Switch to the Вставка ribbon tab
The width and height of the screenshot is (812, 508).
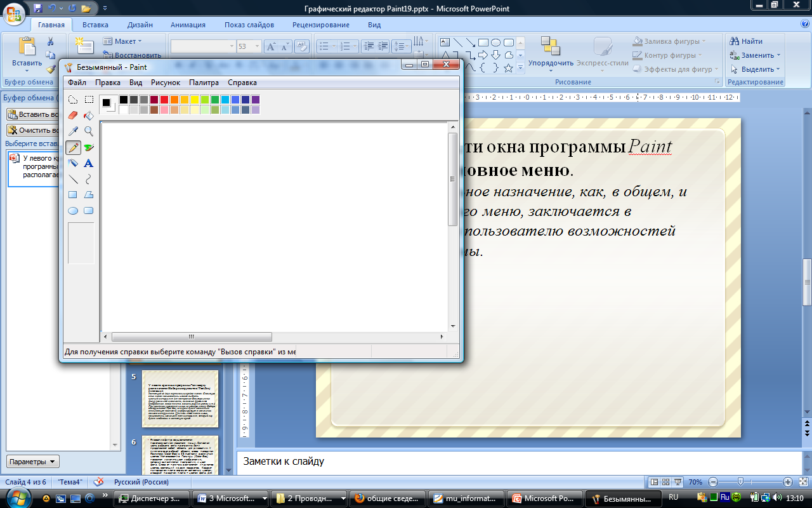(95, 25)
